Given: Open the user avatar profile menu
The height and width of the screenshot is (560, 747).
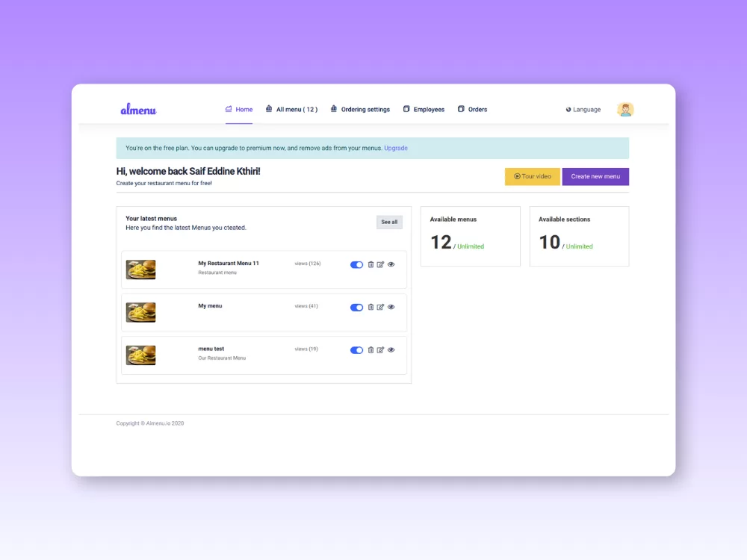Looking at the screenshot, I should click(x=625, y=110).
